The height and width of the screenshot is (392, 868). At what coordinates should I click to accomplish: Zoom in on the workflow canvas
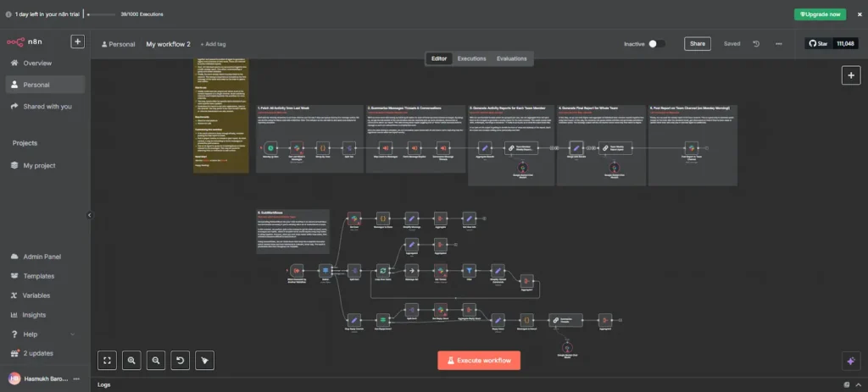pos(132,360)
